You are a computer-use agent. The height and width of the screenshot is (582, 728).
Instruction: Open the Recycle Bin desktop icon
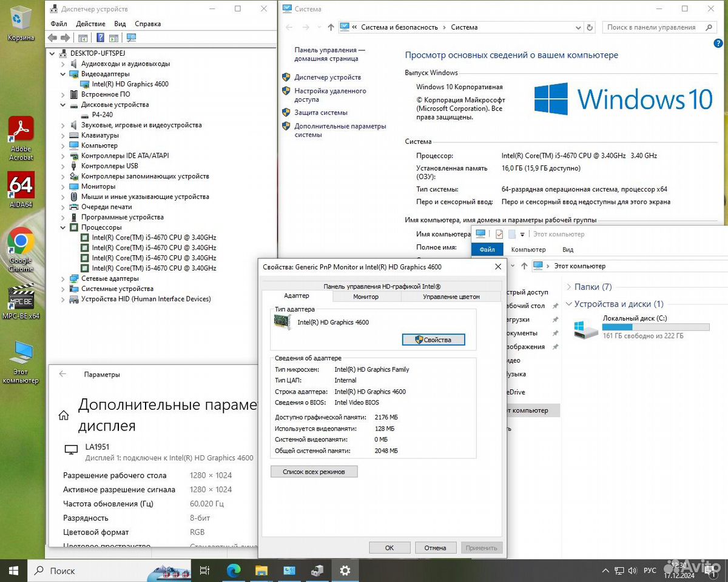tap(21, 22)
